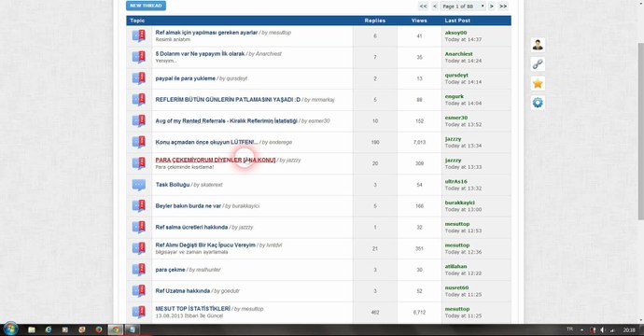The width and height of the screenshot is (644, 336).
Task: Launch Firefox from the taskbar
Action: pos(99,329)
